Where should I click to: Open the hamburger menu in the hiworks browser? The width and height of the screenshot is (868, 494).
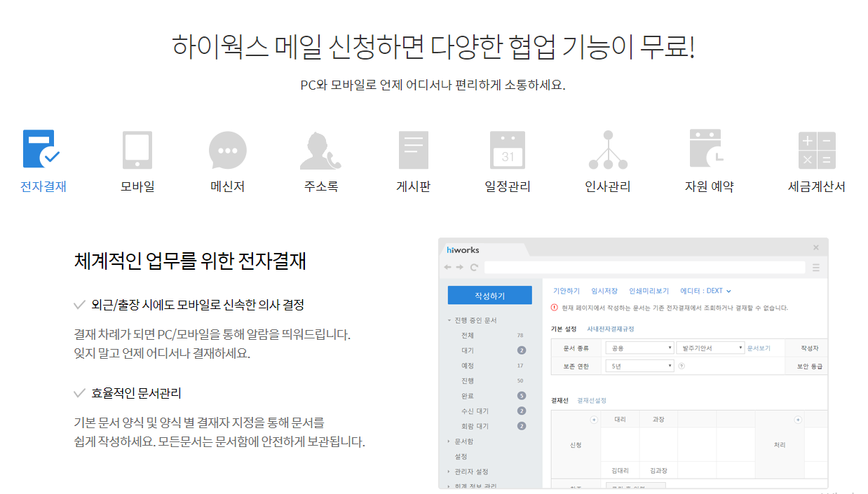point(815,267)
